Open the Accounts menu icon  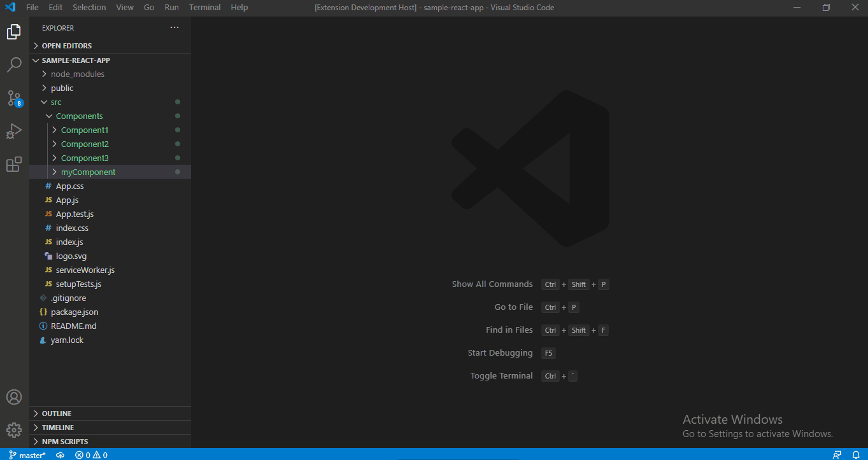[14, 397]
